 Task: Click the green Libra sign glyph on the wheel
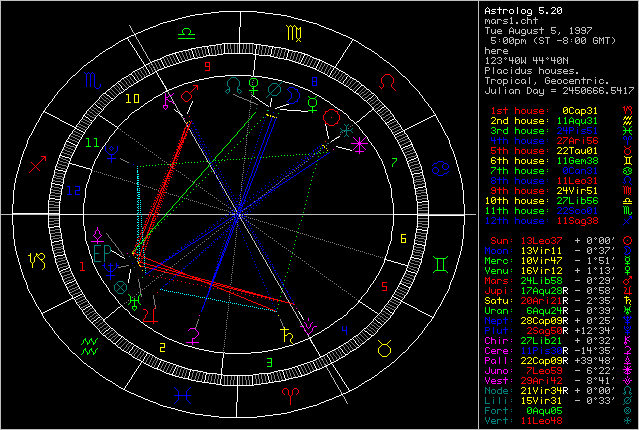point(187,33)
